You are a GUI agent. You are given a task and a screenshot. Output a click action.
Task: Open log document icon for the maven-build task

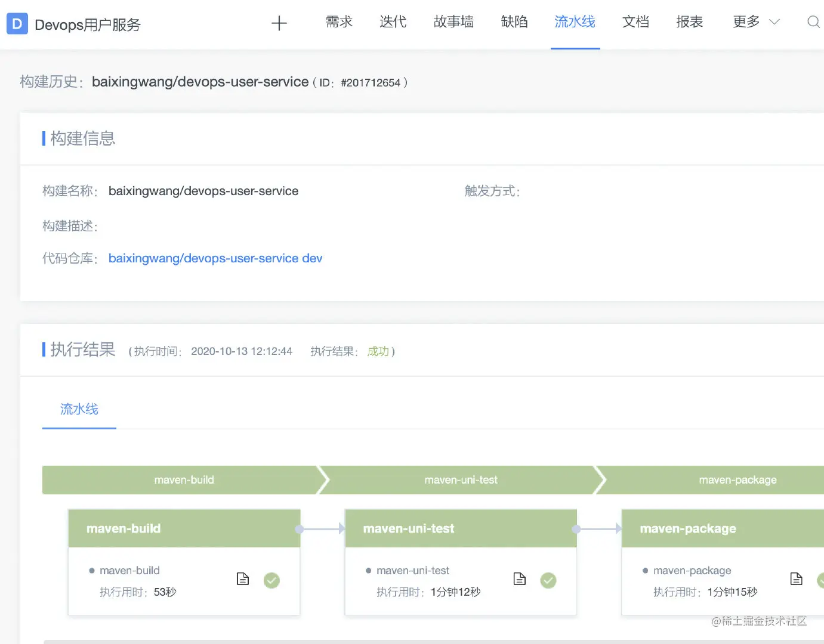[243, 579]
